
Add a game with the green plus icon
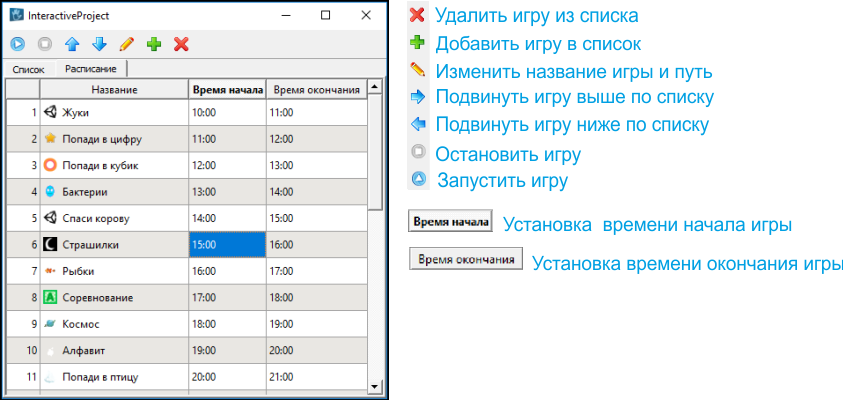click(153, 44)
